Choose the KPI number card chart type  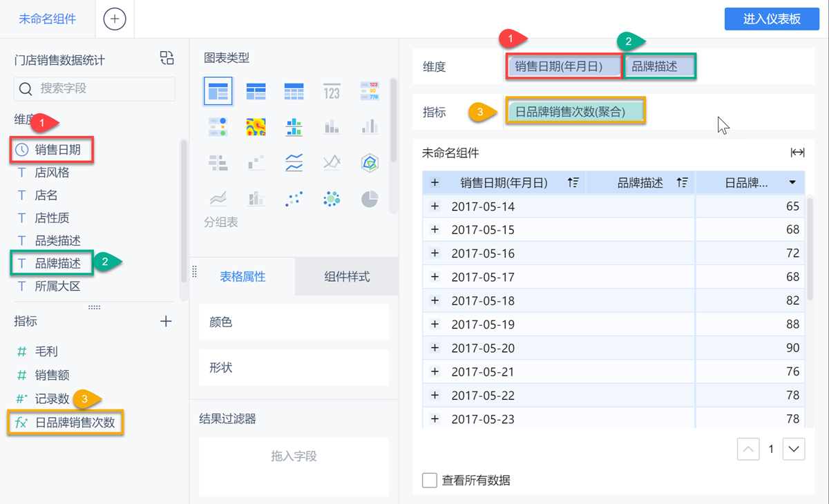(332, 91)
